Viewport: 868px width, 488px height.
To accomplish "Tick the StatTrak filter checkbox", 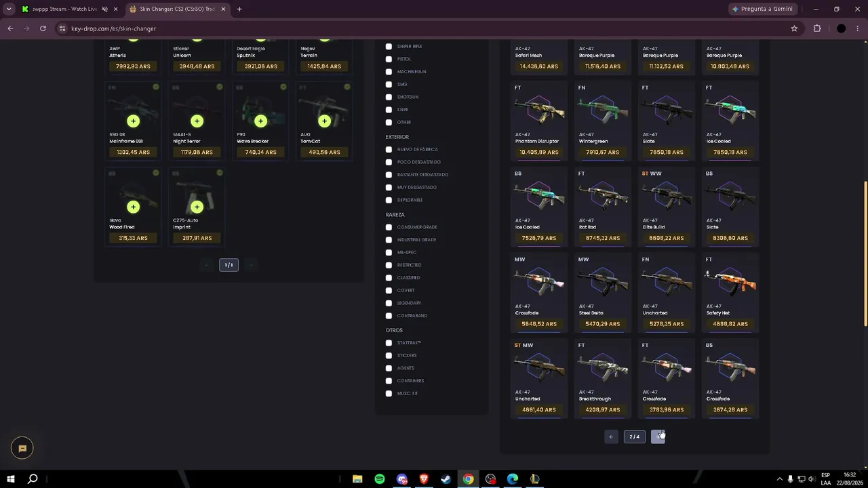I will (x=389, y=343).
